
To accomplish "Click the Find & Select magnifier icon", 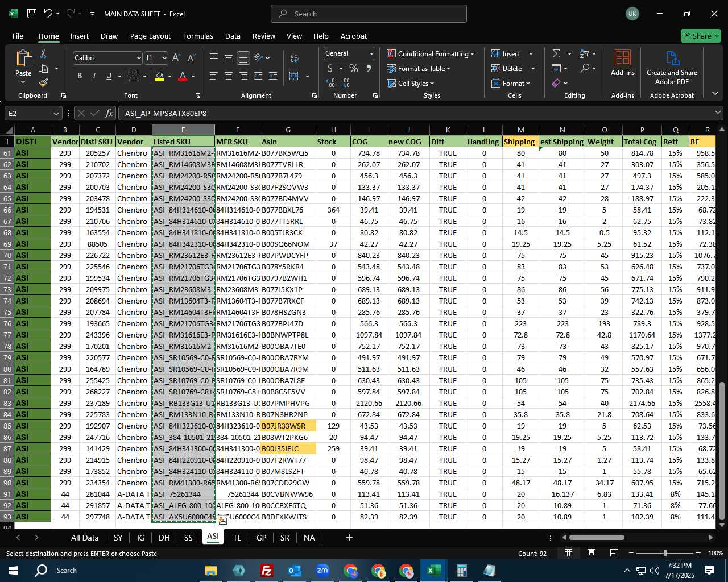I will coord(585,68).
